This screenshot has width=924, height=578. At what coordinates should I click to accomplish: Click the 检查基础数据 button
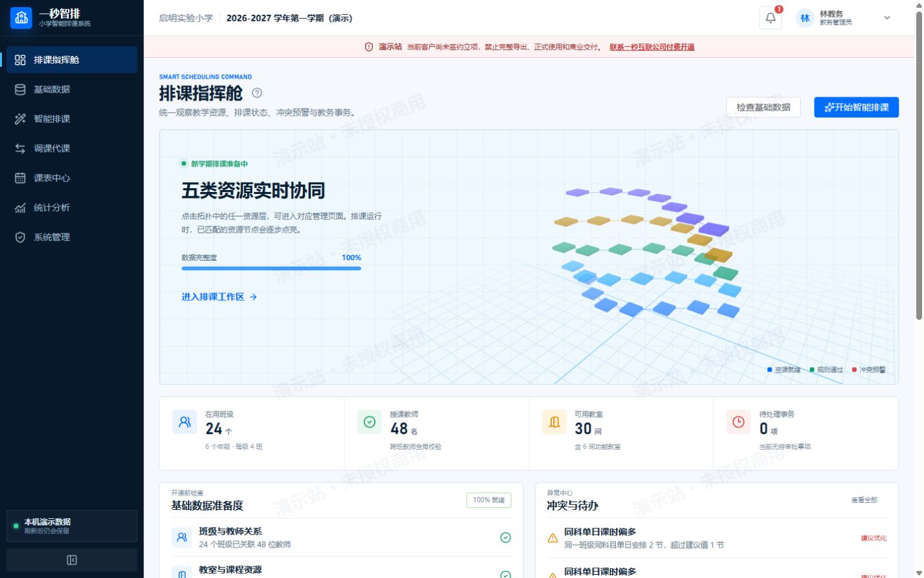point(763,107)
